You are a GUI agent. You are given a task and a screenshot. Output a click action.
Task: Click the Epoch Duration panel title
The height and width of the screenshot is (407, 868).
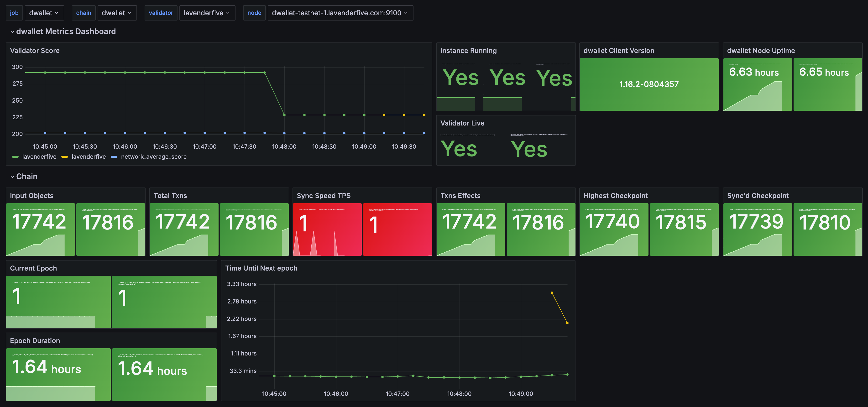pos(35,341)
